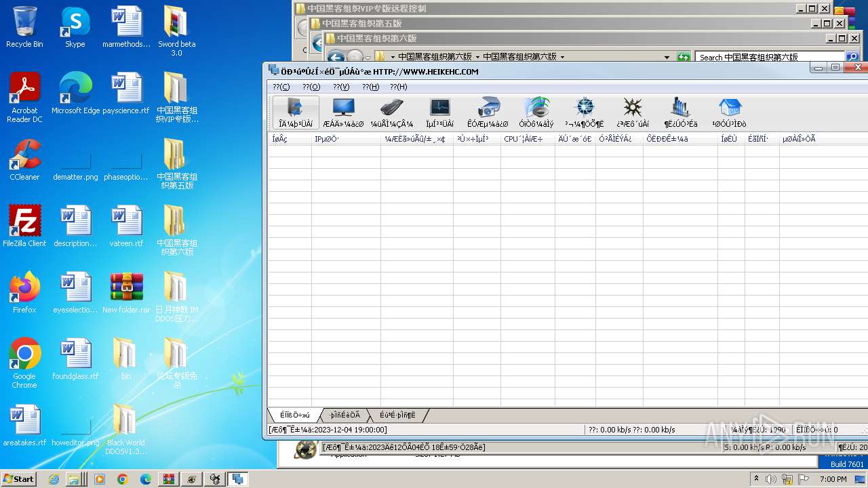Select payscience.rtf document icon

tap(126, 94)
